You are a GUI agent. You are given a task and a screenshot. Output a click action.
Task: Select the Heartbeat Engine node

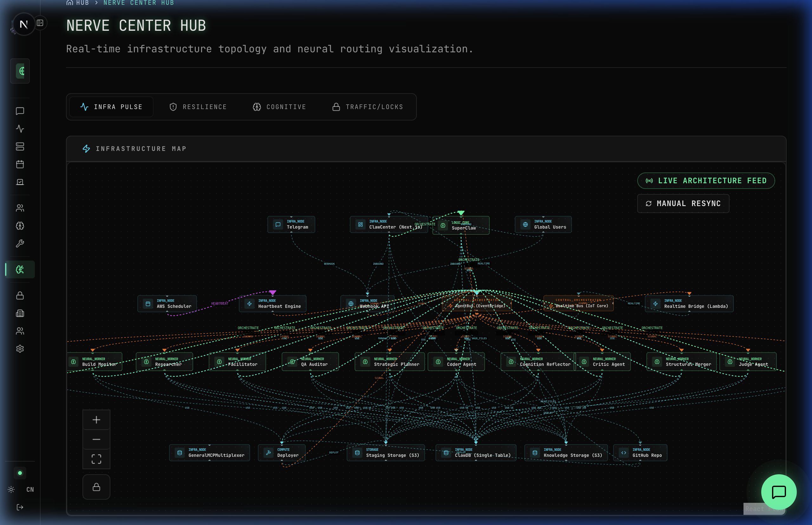[x=272, y=304]
